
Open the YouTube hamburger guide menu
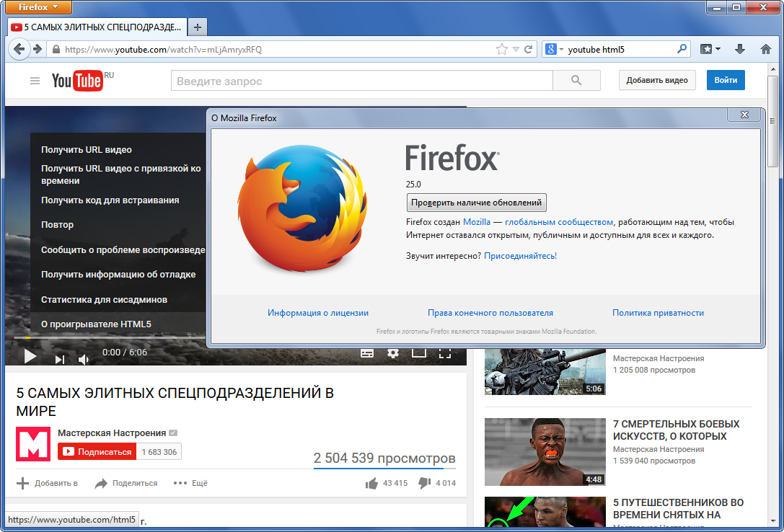point(35,81)
